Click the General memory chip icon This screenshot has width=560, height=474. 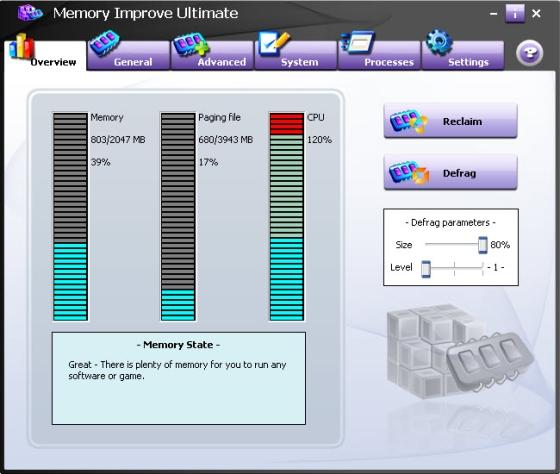click(x=104, y=43)
